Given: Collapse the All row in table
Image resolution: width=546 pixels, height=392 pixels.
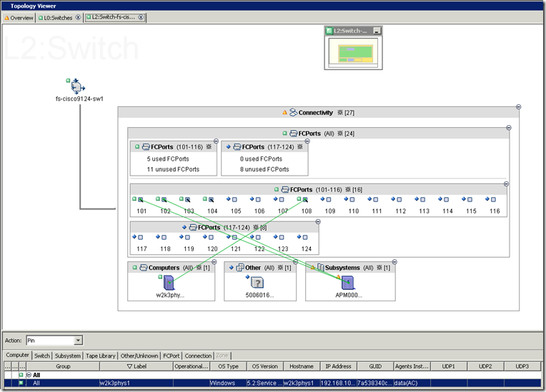Looking at the screenshot, I should pos(29,375).
